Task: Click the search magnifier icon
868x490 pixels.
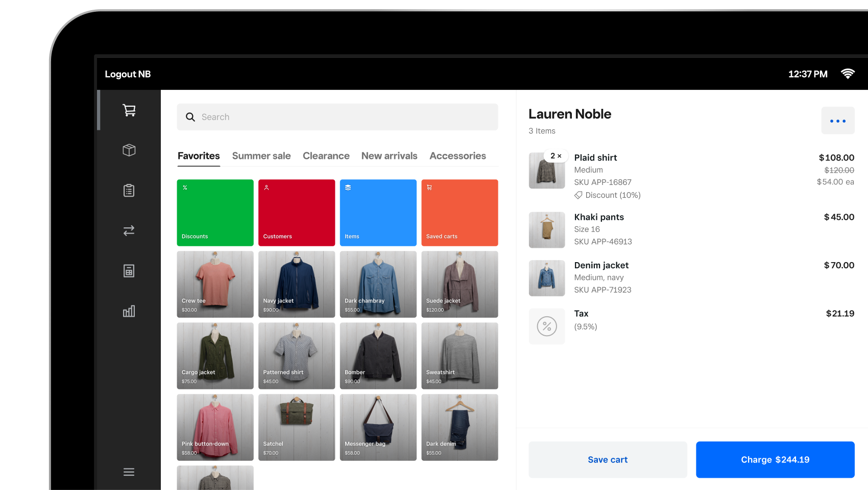Action: (x=190, y=117)
